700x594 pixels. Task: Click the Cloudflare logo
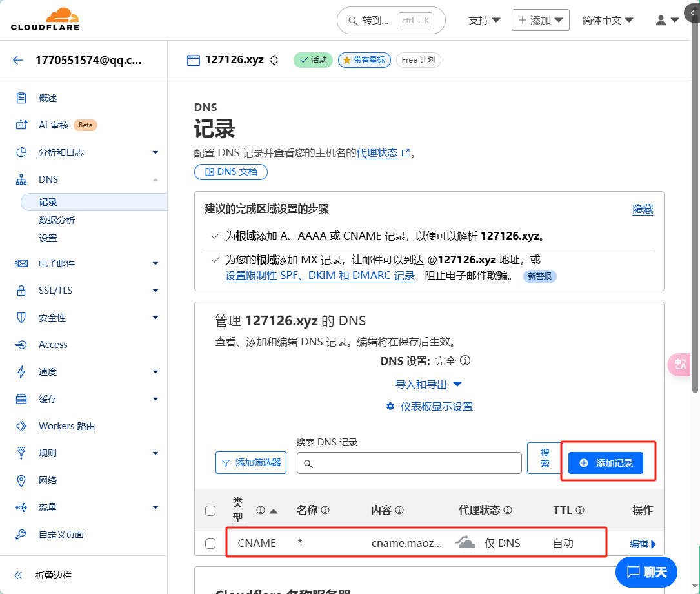coord(45,19)
